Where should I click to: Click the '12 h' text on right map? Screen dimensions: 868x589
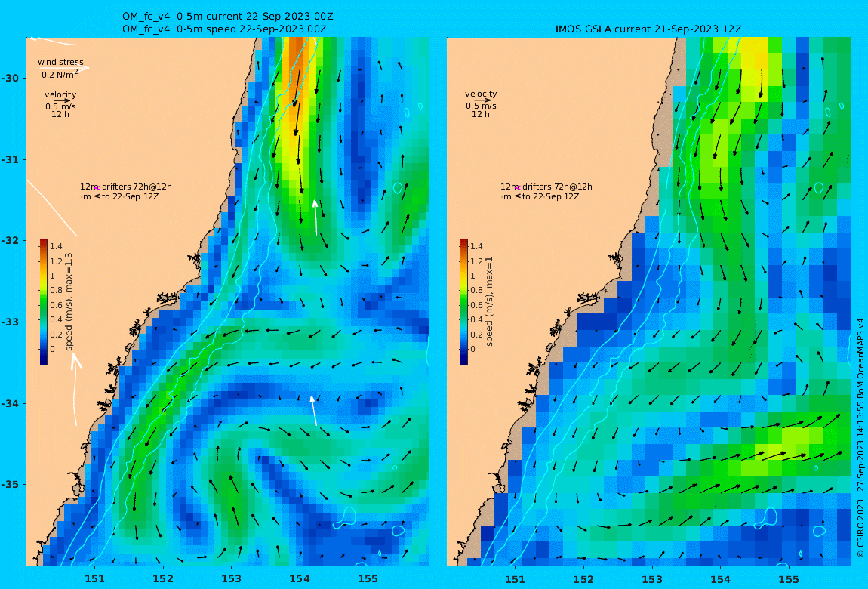[481, 114]
